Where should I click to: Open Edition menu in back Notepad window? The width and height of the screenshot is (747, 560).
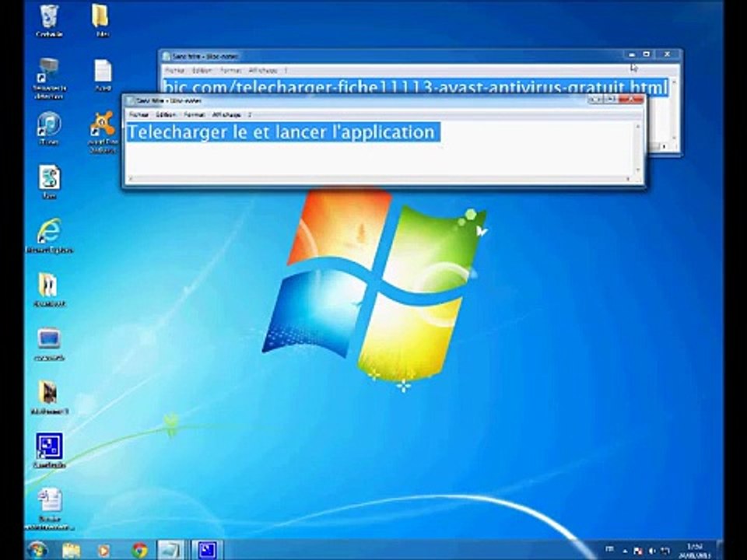coord(202,71)
